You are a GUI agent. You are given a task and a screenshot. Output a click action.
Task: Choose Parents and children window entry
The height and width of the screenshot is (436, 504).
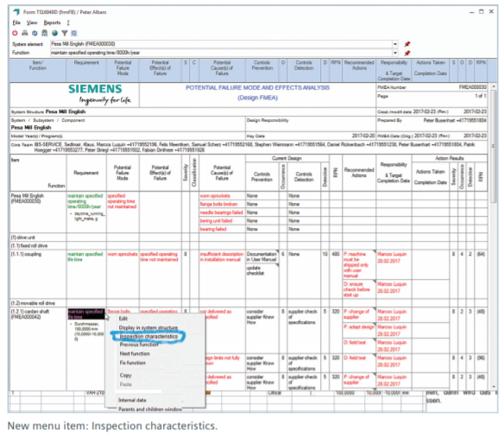pos(150,409)
